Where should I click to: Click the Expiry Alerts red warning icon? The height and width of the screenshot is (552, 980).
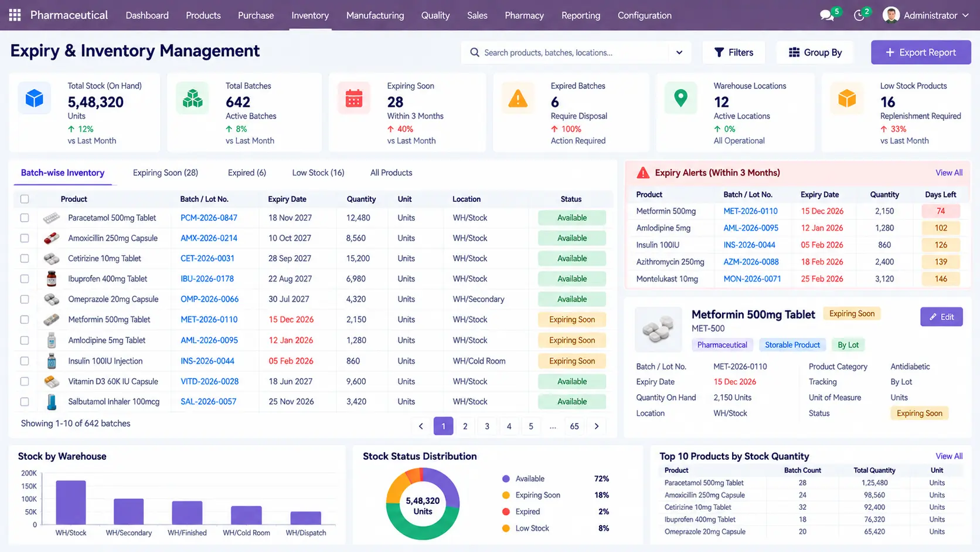[x=643, y=172]
